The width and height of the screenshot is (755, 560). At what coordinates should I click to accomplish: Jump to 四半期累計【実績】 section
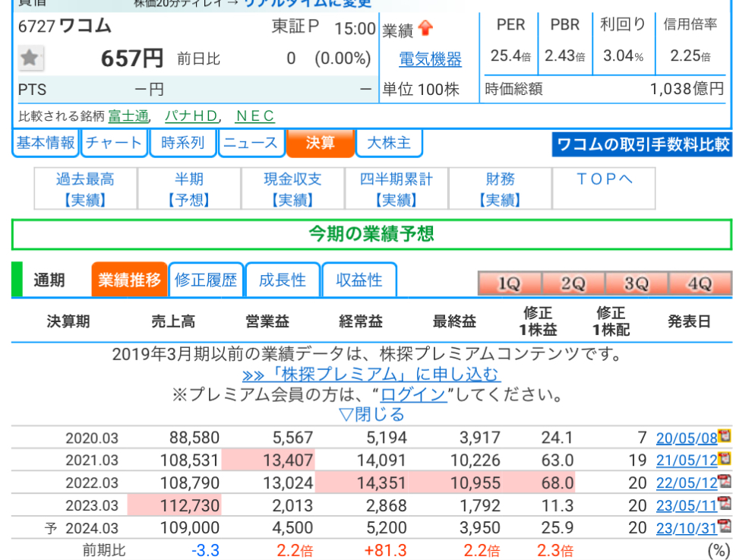click(x=396, y=188)
